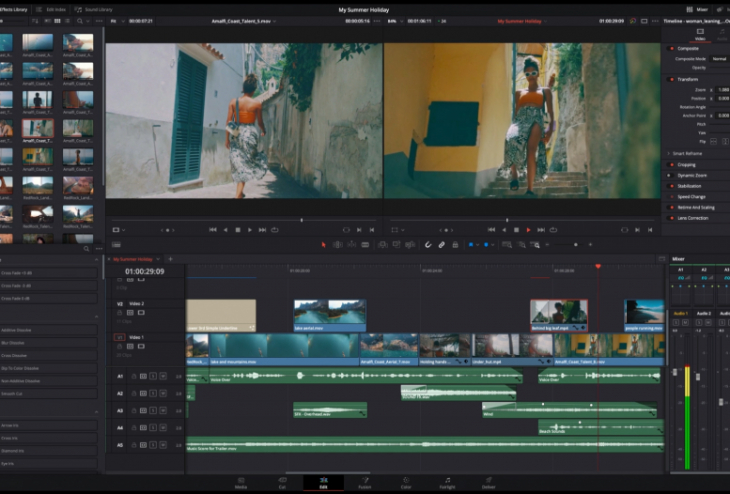The height and width of the screenshot is (494, 730).
Task: Click the Edit Index button
Action: tap(50, 9)
